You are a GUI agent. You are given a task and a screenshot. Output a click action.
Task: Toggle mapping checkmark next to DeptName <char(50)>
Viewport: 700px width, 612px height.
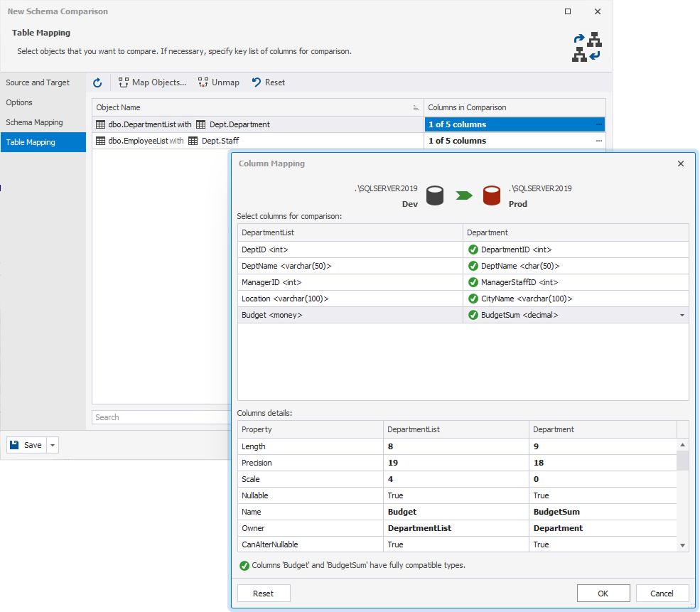point(474,266)
